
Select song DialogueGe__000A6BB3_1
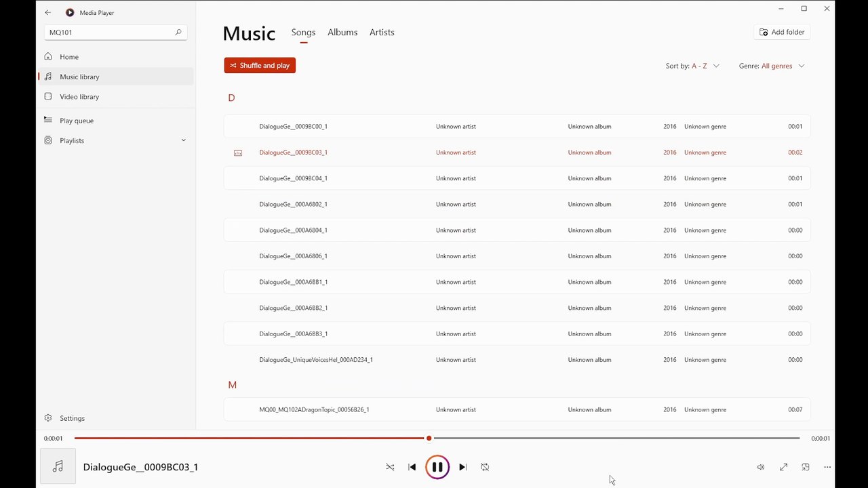(x=517, y=333)
